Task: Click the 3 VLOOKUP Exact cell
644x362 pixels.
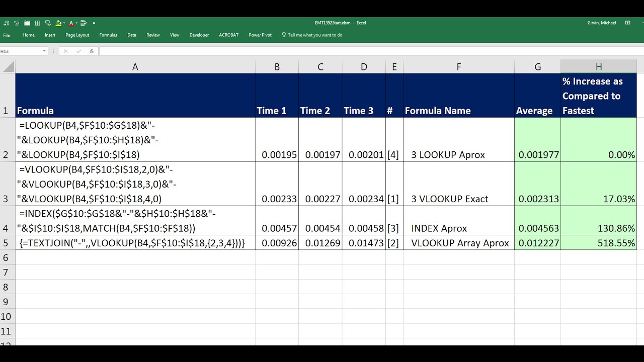Action: 459,184
